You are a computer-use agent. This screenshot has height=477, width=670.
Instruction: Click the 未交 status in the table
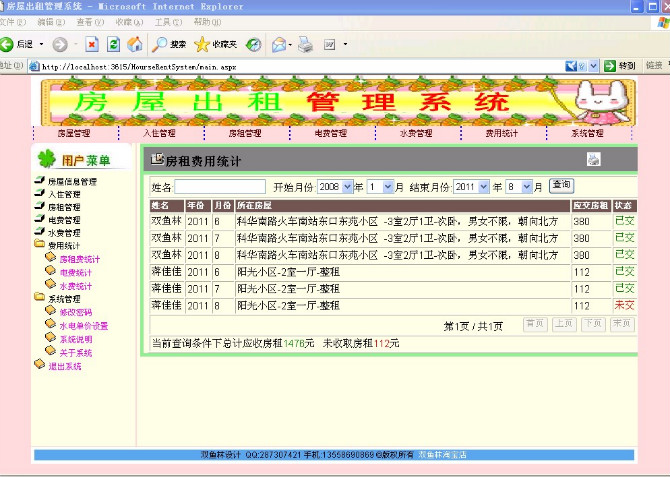[625, 305]
